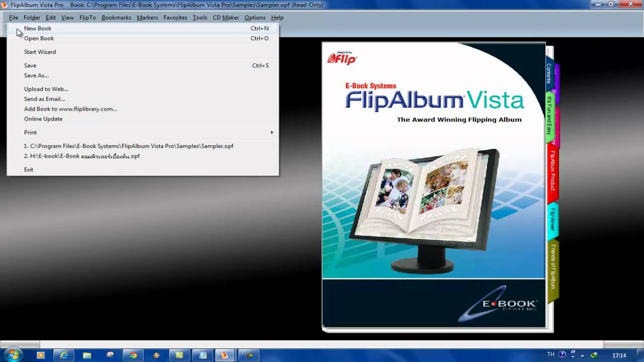Select Upload to Web... entry
Viewport: 644px width, 362px height.
(143, 89)
